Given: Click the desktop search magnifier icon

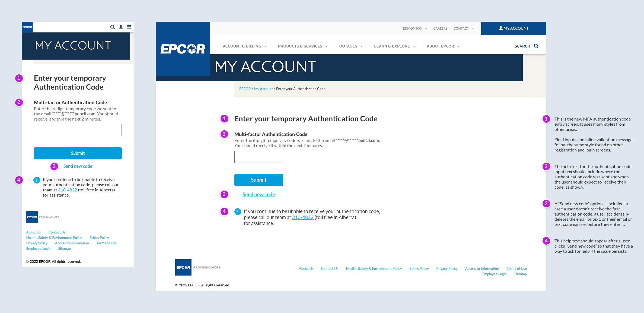Looking at the screenshot, I should pos(536,46).
